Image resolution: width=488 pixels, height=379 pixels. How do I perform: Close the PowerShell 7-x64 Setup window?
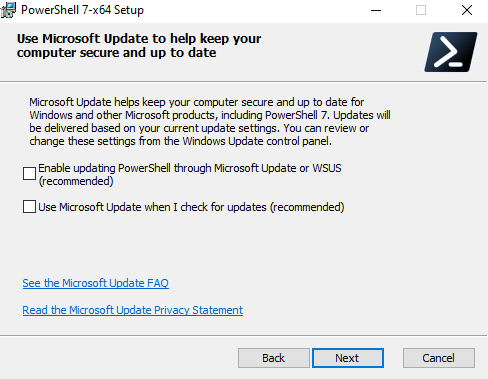point(467,10)
